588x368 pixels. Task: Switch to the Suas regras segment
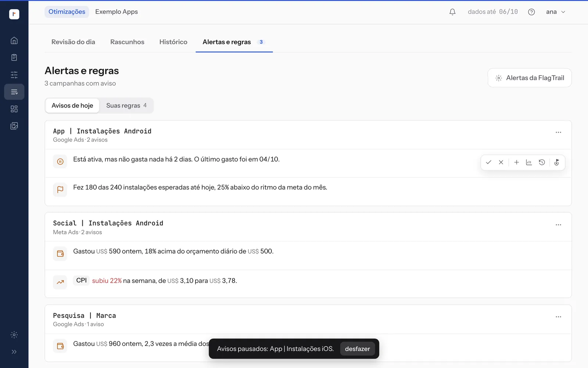click(126, 106)
